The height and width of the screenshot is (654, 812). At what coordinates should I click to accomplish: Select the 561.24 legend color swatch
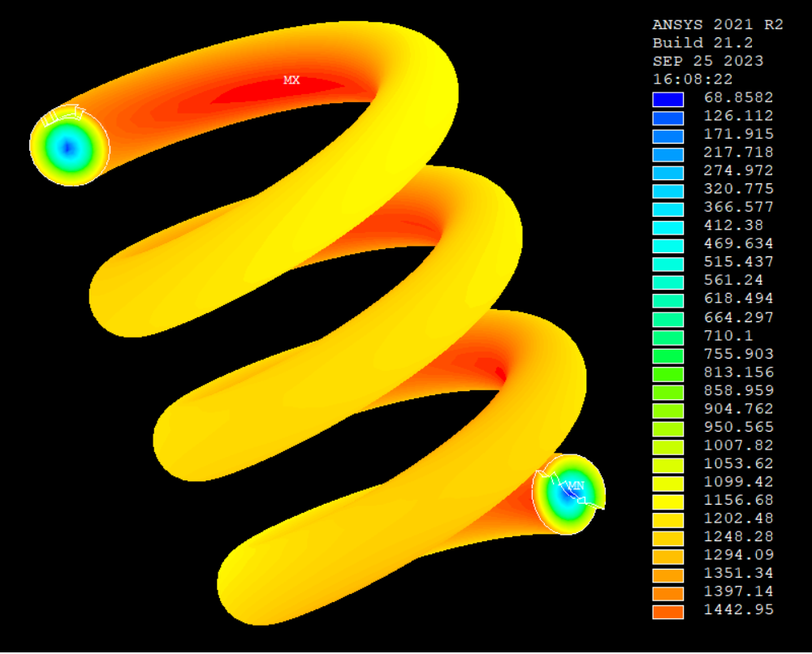click(x=668, y=282)
